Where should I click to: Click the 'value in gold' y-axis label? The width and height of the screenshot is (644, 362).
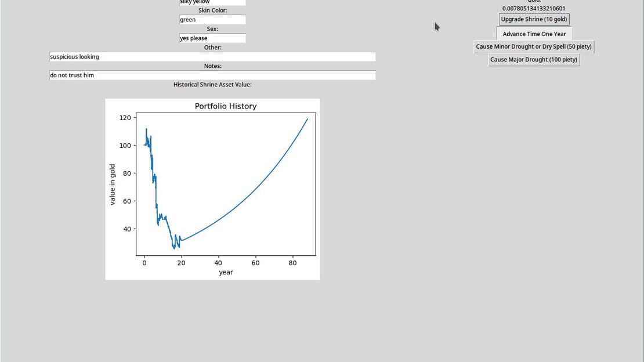[112, 184]
